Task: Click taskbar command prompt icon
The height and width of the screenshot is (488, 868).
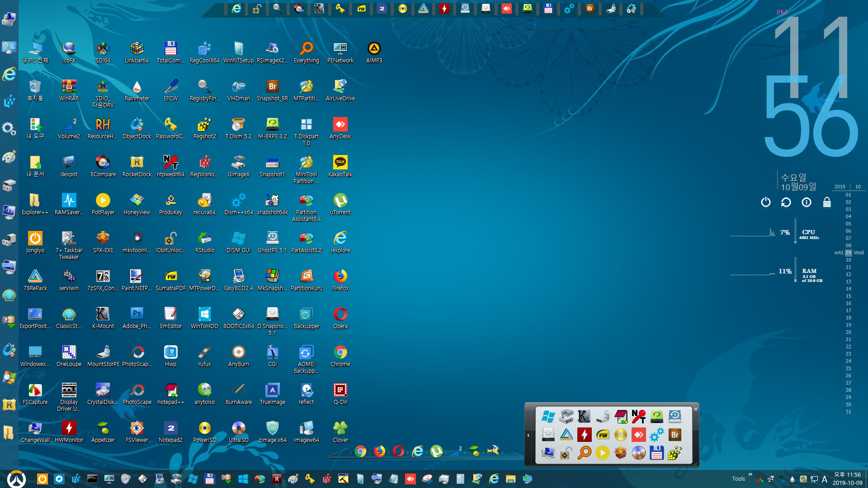Action: pyautogui.click(x=92, y=479)
